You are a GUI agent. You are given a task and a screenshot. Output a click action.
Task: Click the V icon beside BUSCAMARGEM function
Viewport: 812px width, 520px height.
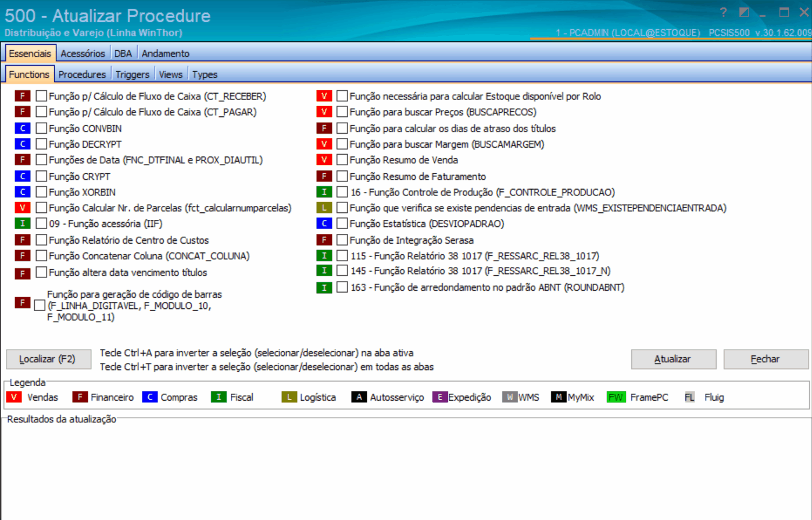pyautogui.click(x=324, y=144)
